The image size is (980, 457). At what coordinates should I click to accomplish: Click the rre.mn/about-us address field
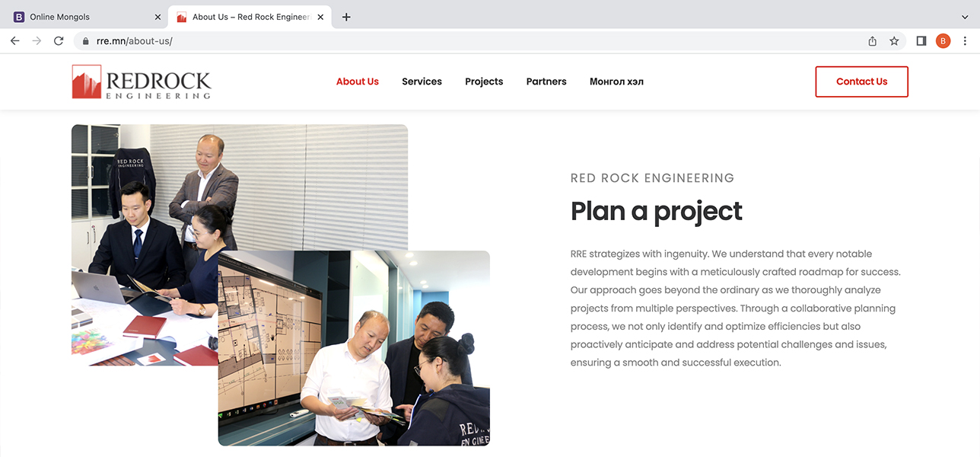(472, 41)
